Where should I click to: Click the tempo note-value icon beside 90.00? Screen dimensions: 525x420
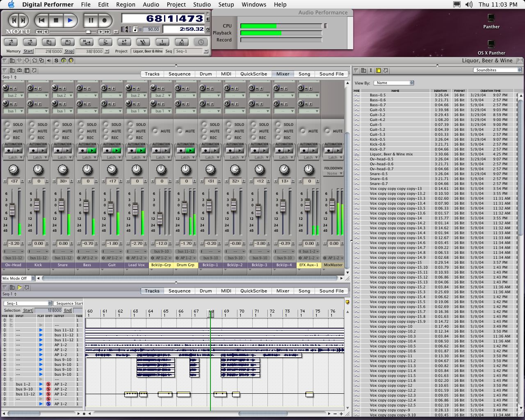coord(135,29)
